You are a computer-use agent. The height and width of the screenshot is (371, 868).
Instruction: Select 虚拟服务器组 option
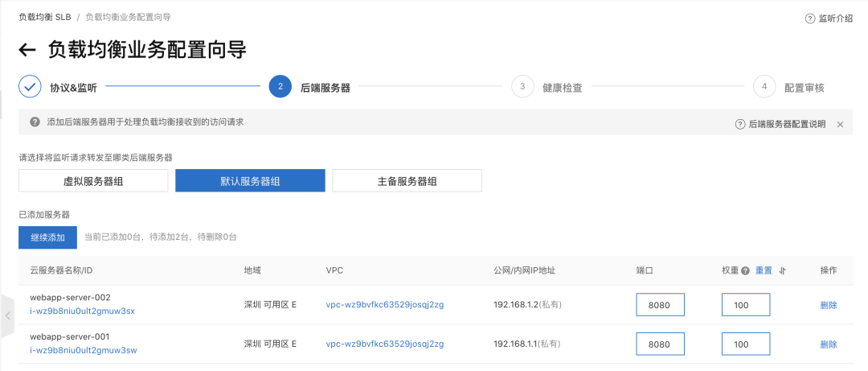pyautogui.click(x=93, y=181)
